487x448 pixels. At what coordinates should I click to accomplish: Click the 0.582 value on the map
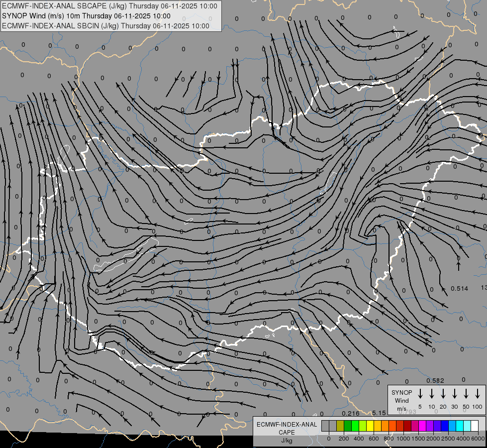tap(435, 380)
